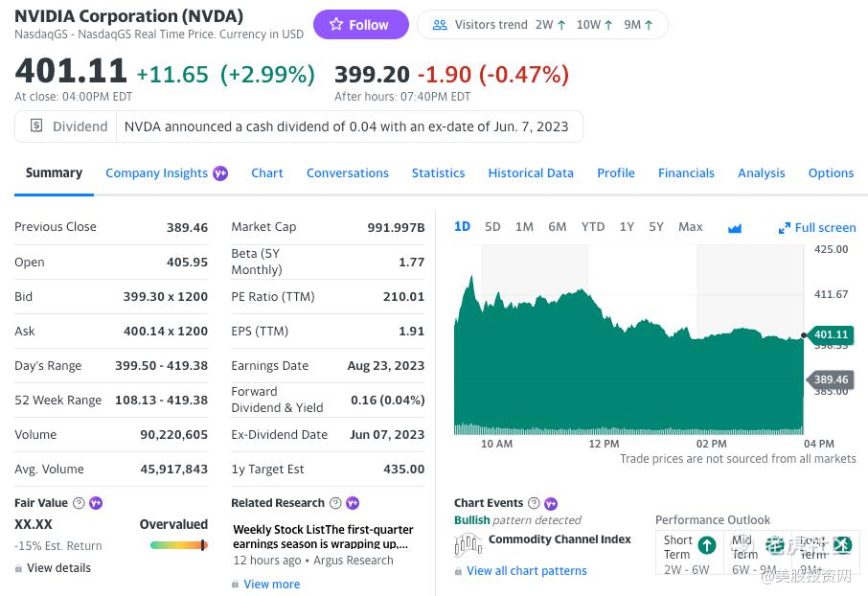Open the Company Insights tab
868x596 pixels.
point(156,173)
